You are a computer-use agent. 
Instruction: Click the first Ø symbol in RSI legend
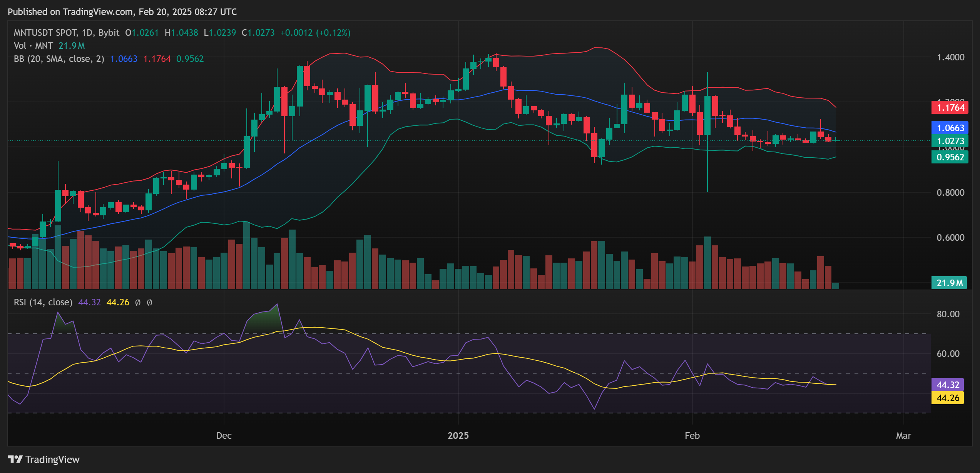[138, 302]
